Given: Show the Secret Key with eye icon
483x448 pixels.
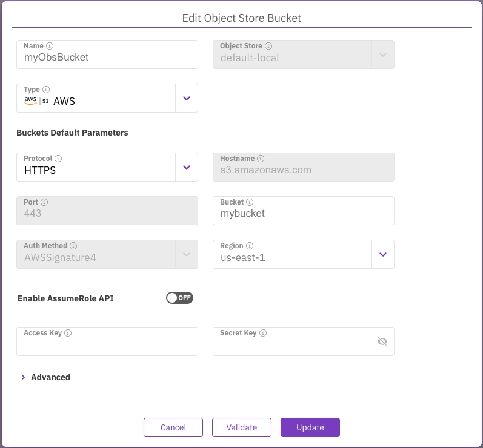Looking at the screenshot, I should [x=382, y=341].
